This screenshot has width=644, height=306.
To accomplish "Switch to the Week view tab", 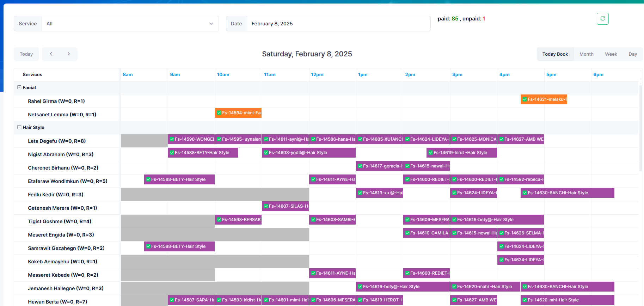I will pos(611,54).
